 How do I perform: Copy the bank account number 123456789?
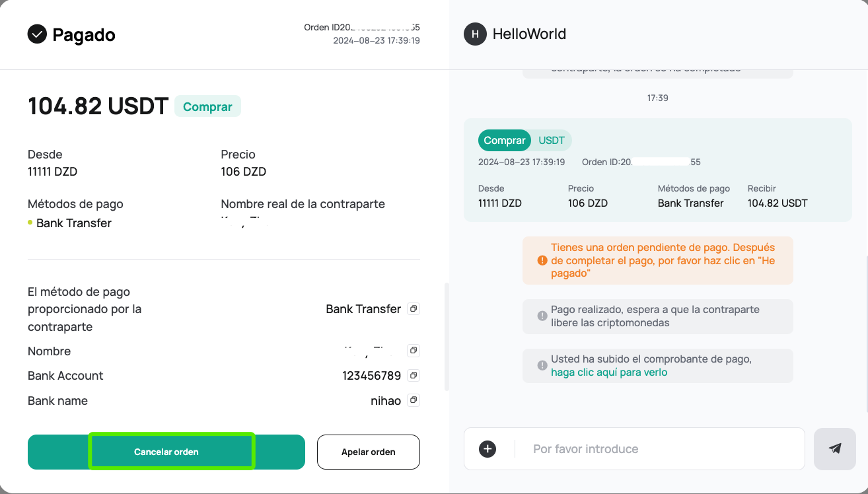[414, 376]
